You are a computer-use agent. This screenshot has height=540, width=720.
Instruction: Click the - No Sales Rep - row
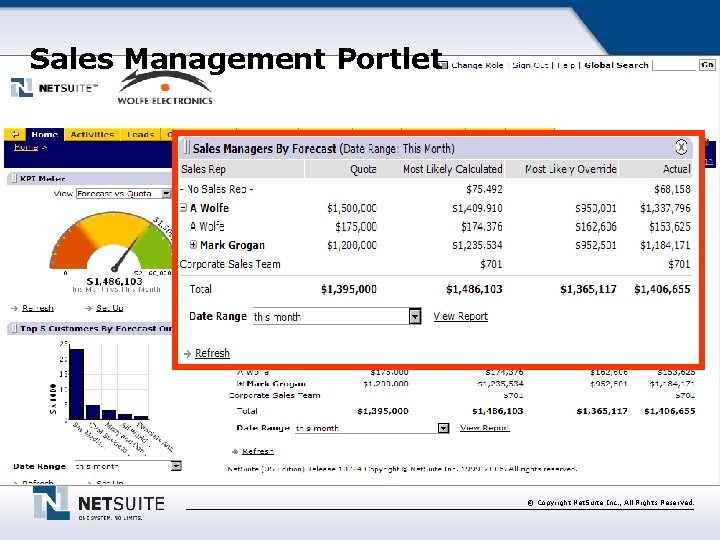[435, 189]
